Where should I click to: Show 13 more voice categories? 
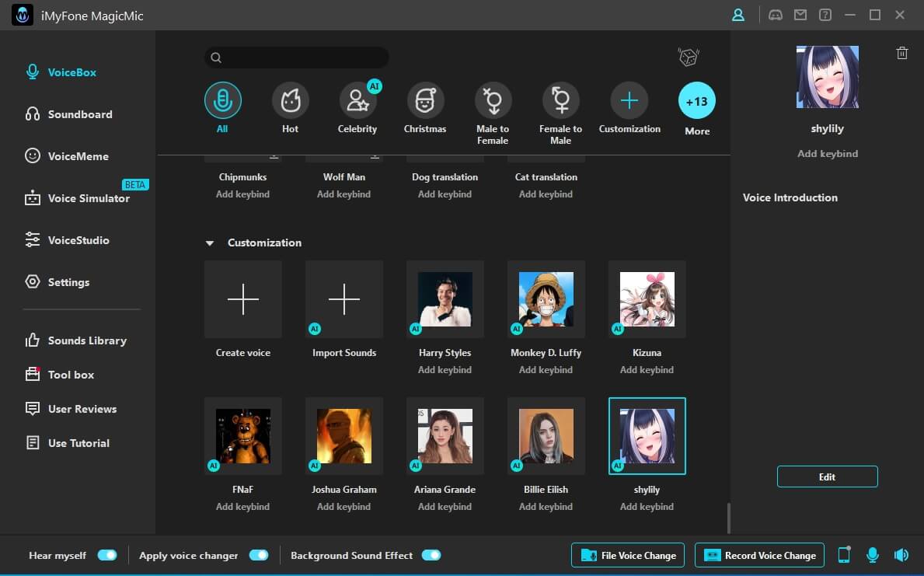pyautogui.click(x=697, y=100)
